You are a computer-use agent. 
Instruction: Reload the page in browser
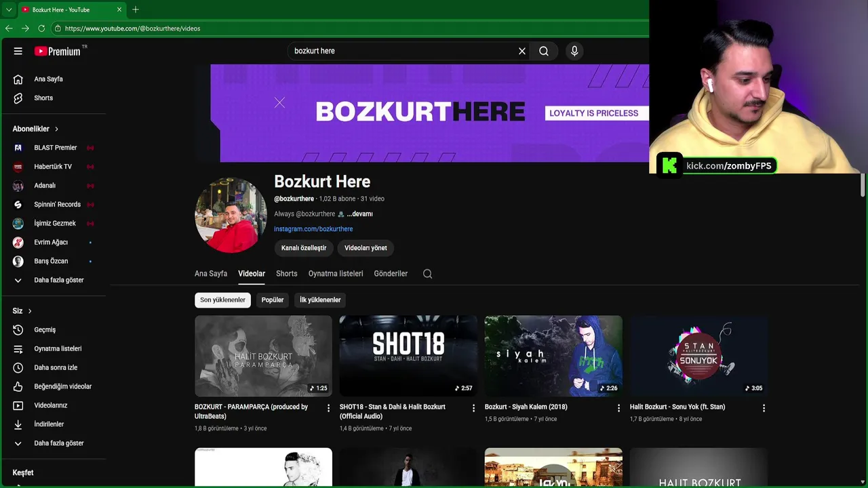(41, 28)
